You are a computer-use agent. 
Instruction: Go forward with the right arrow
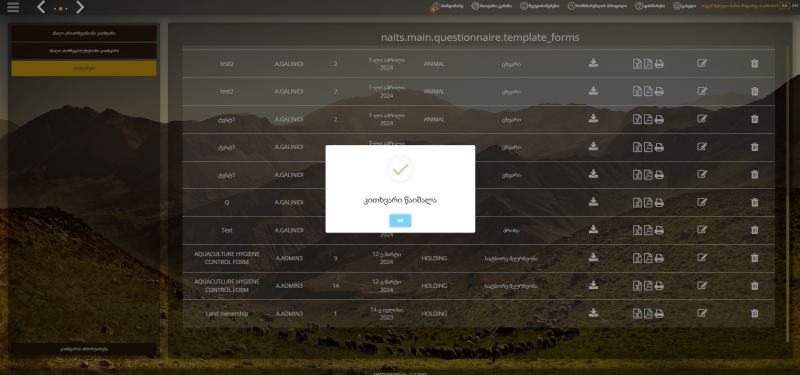point(80,7)
